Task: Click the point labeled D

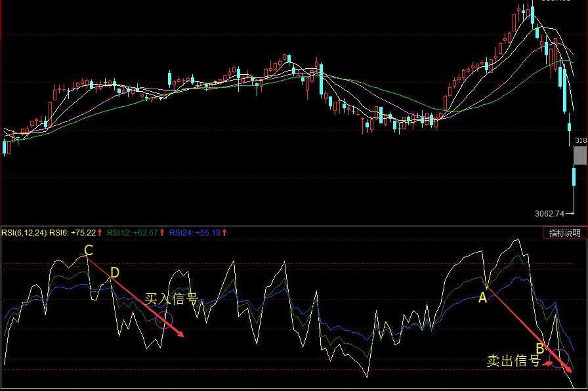Action: tap(114, 272)
